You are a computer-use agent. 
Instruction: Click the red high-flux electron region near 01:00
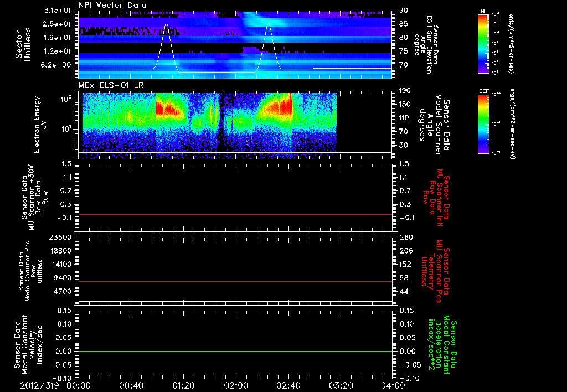167,108
